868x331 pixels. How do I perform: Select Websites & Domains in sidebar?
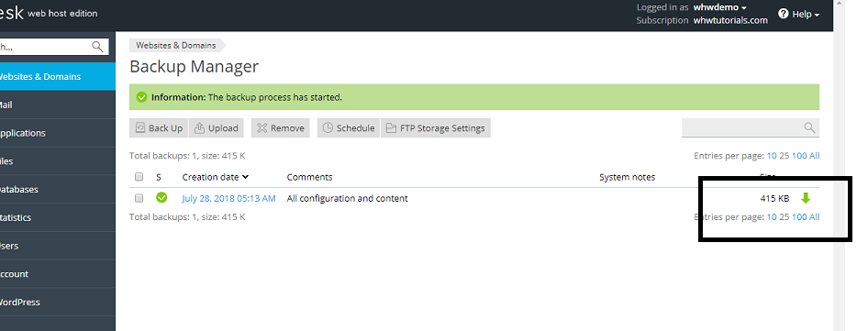coord(58,76)
